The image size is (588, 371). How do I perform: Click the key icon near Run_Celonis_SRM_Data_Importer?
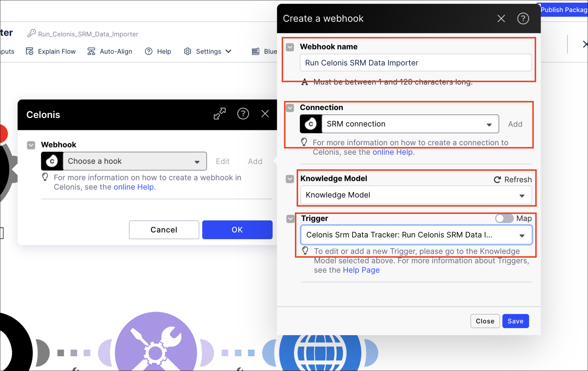click(x=31, y=33)
